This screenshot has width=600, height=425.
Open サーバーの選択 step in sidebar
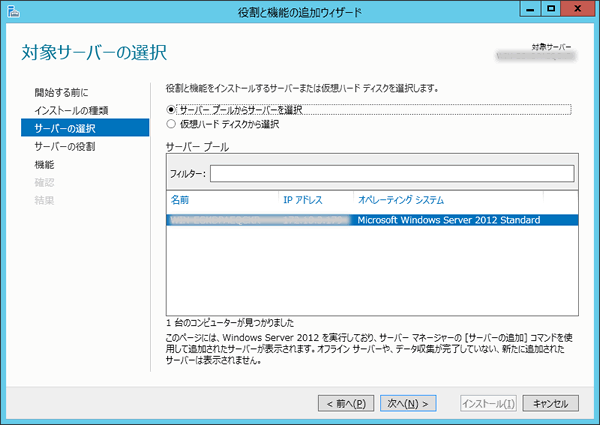85,128
